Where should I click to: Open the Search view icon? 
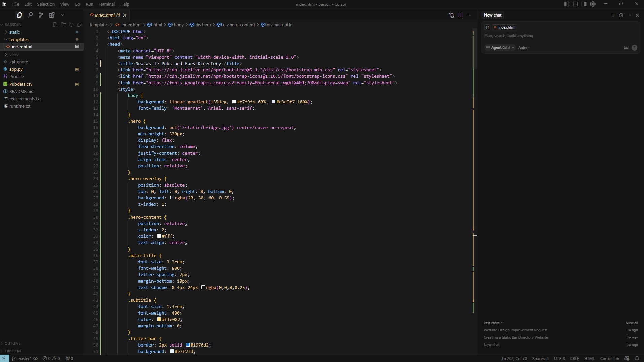pos(30,15)
